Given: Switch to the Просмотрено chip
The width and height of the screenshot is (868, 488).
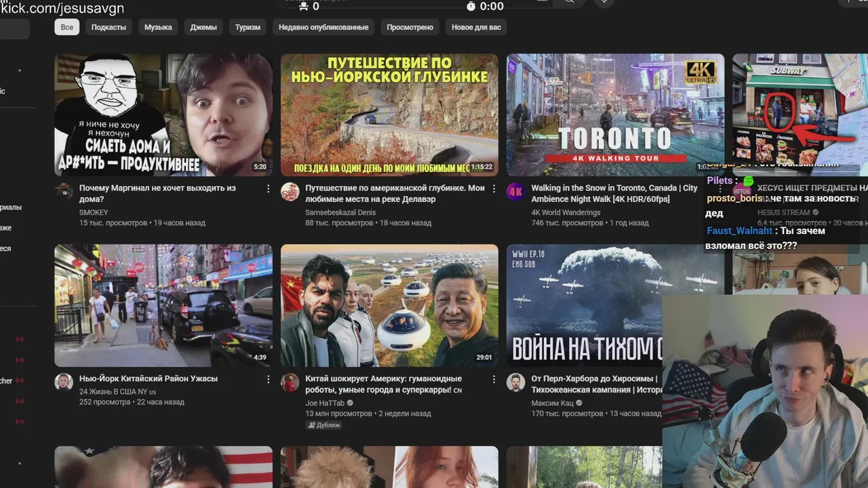Looking at the screenshot, I should pyautogui.click(x=410, y=27).
